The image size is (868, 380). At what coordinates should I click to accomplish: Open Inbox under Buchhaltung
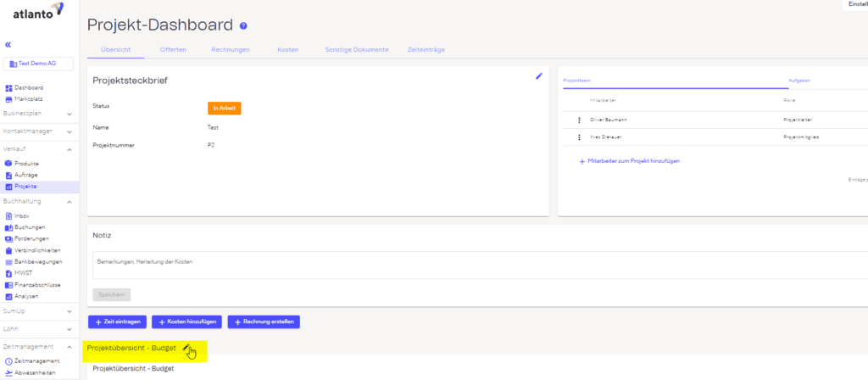(21, 216)
